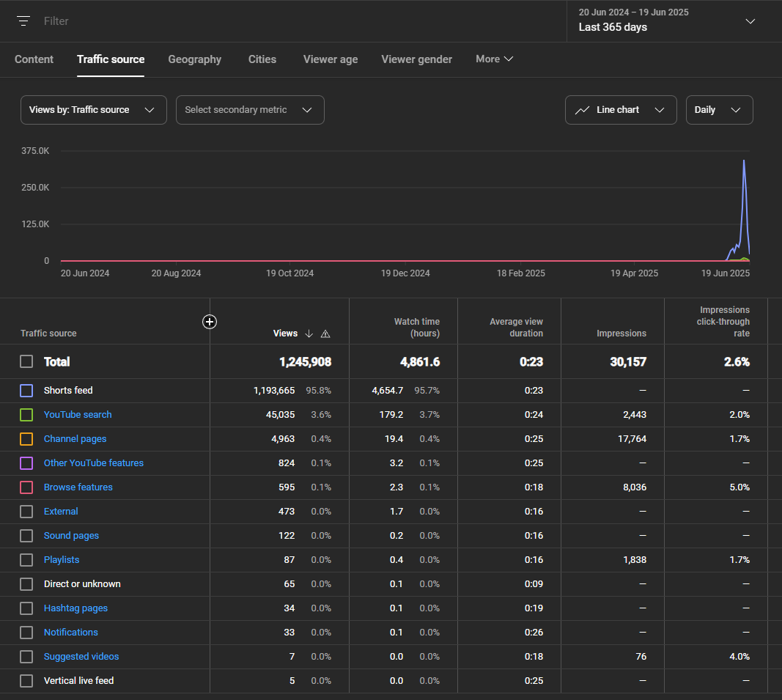782x700 pixels.
Task: Open the Views by: Traffic source dropdown
Action: (x=94, y=110)
